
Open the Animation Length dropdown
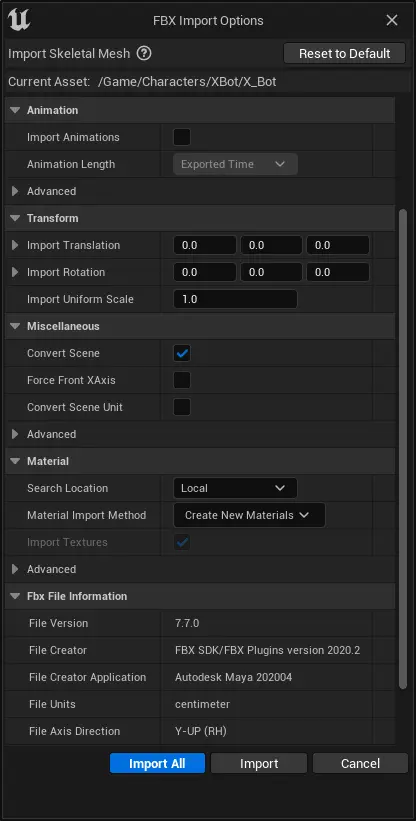[235, 164]
